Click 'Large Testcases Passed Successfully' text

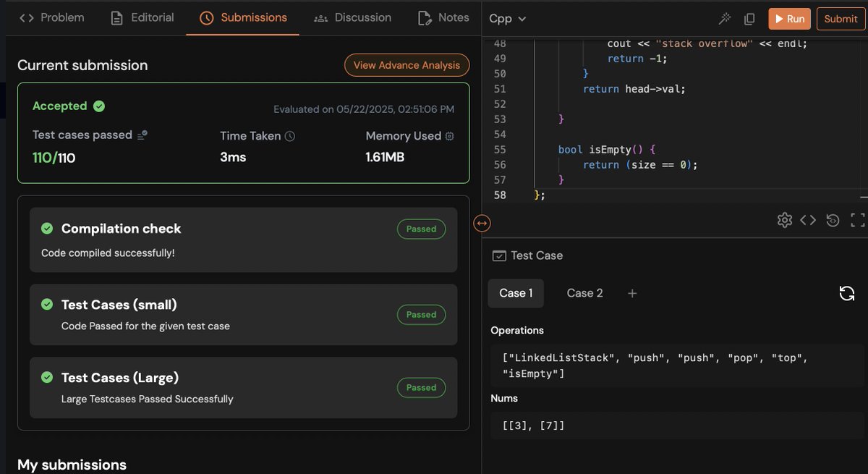pos(148,399)
